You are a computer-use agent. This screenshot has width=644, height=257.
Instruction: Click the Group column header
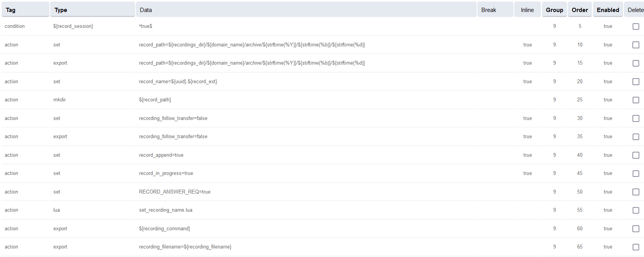coord(554,10)
